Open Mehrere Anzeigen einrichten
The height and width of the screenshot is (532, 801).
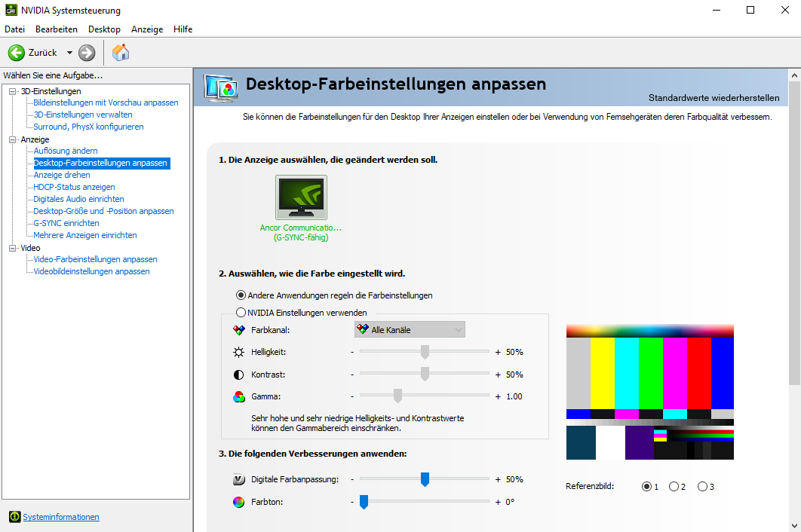click(x=85, y=235)
